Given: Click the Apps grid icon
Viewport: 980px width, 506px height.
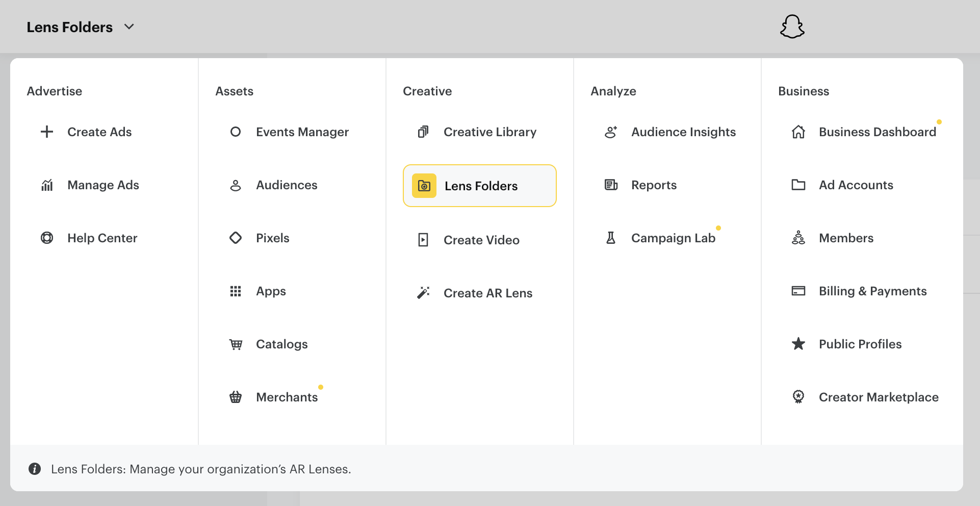Looking at the screenshot, I should click(236, 291).
